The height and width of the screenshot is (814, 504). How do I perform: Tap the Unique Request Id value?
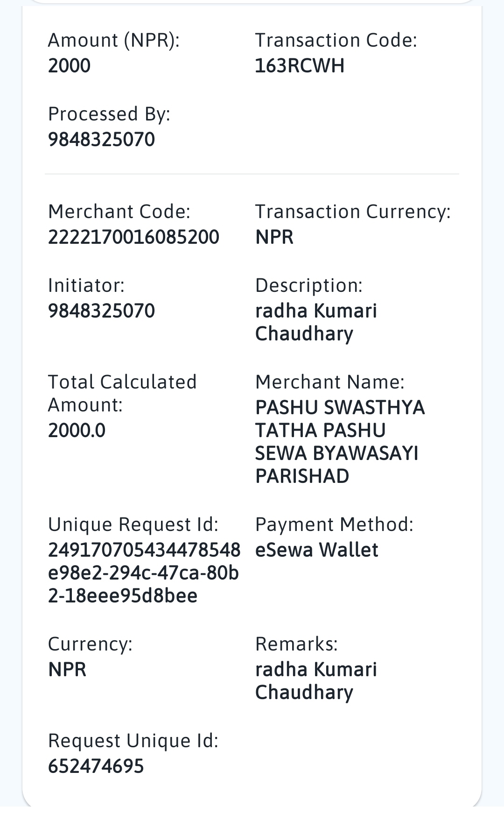pyautogui.click(x=144, y=573)
